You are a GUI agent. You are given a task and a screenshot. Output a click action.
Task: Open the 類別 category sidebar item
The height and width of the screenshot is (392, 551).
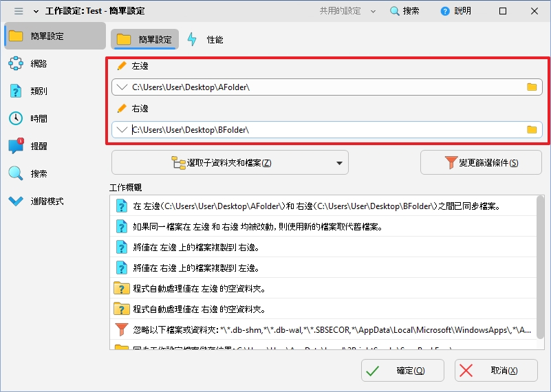click(x=16, y=91)
